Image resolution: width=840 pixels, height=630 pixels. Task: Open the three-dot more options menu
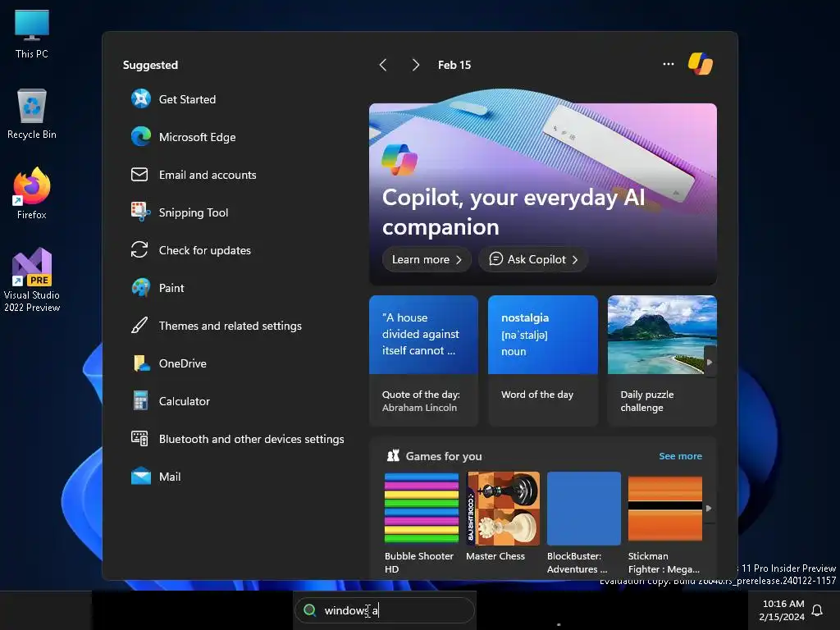click(668, 64)
